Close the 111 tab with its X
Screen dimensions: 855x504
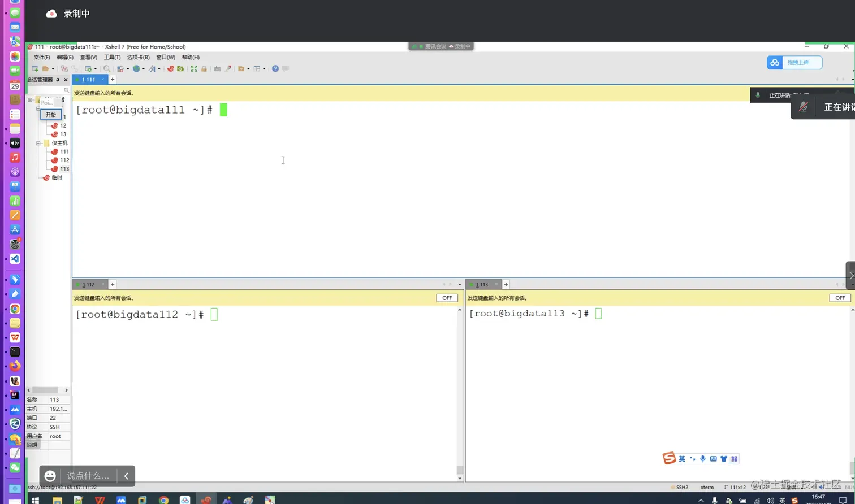click(102, 80)
